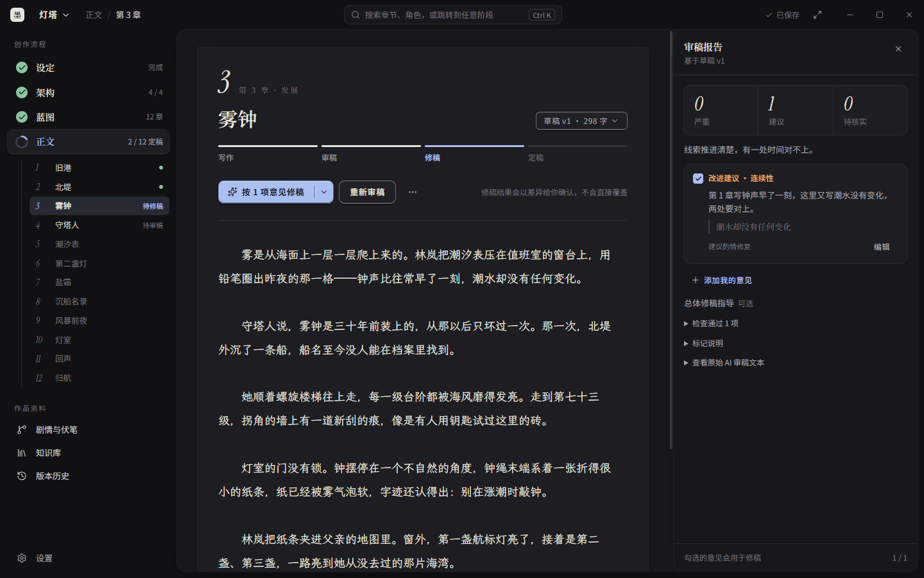Image resolution: width=924 pixels, height=578 pixels.
Task: Go to 正文 breadcrumb
Action: pyautogui.click(x=94, y=15)
